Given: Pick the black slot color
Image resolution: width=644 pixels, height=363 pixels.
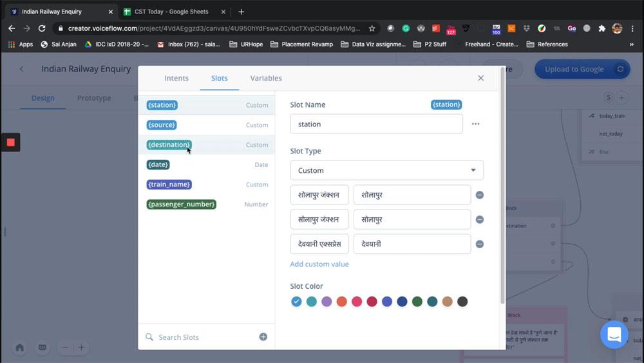Looking at the screenshot, I should pos(462,302).
